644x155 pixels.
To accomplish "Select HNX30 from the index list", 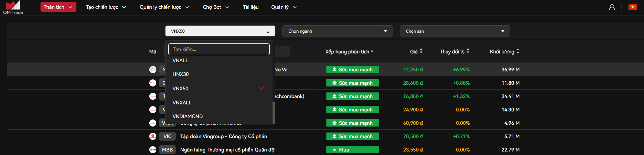I will pyautogui.click(x=219, y=74).
